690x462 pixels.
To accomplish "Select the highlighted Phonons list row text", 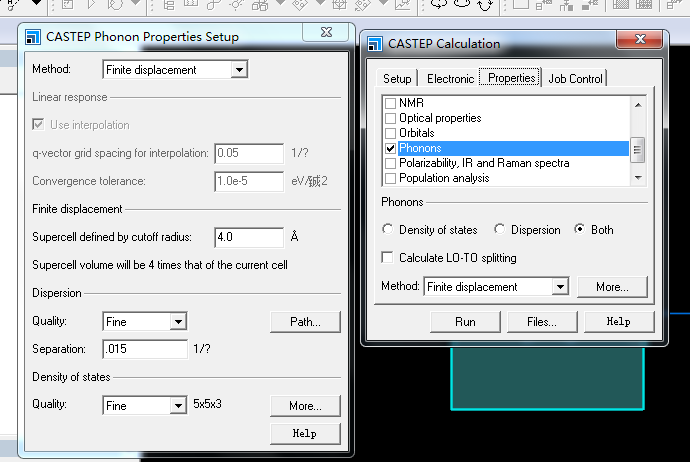I will 420,148.
